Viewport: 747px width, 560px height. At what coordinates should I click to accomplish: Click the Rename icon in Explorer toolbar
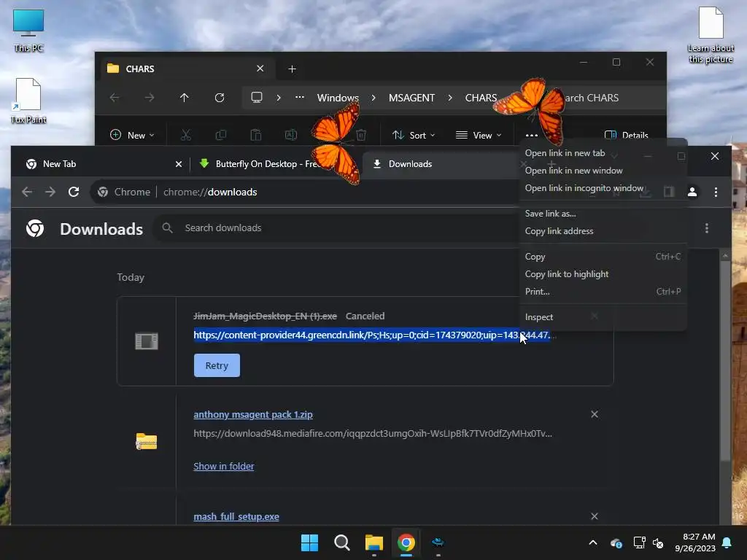pos(291,135)
